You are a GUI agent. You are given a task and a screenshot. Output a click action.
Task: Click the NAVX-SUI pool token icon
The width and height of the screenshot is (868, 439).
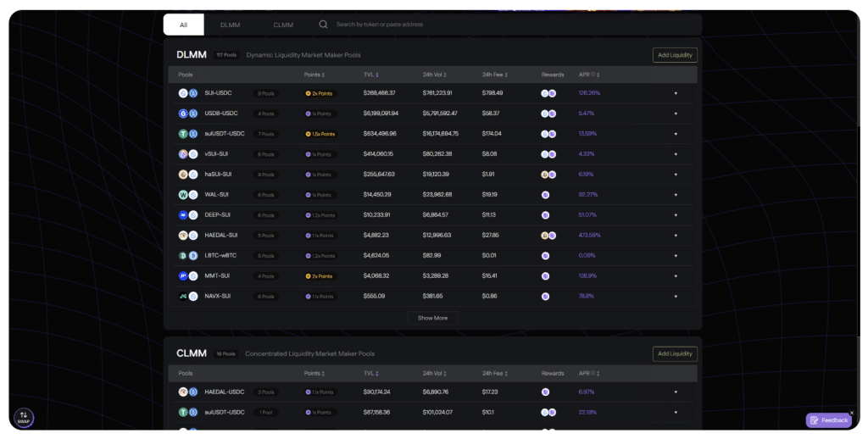(x=187, y=297)
